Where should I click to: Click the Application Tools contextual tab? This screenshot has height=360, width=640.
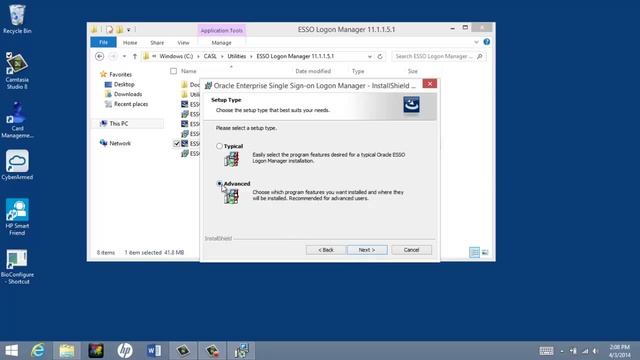[222, 31]
